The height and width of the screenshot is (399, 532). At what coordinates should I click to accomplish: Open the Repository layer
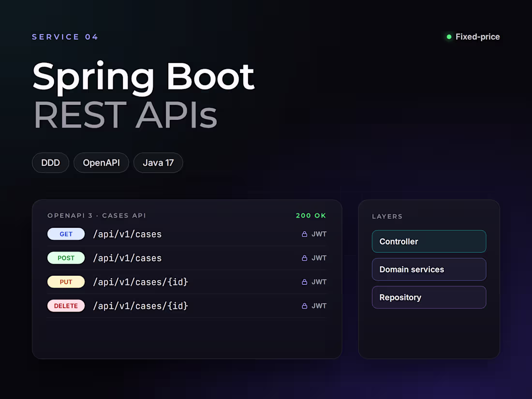coord(429,297)
